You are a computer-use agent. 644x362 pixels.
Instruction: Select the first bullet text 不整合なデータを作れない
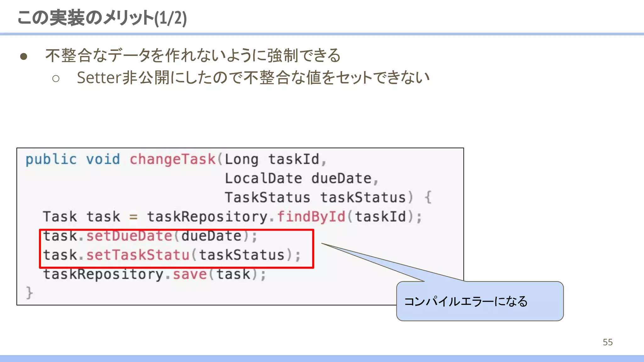192,56
